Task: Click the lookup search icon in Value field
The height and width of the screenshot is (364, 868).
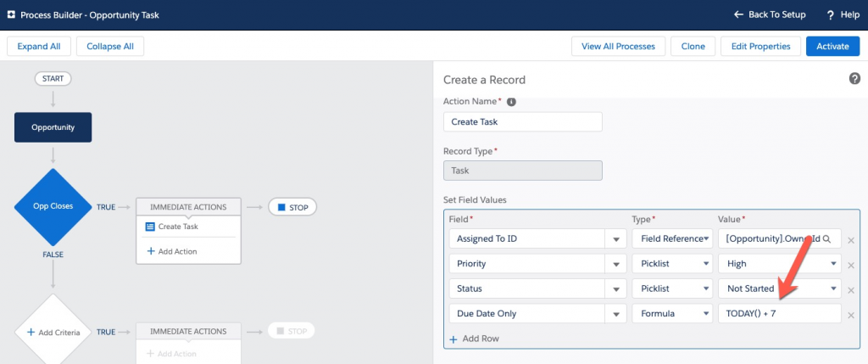Action: point(827,239)
